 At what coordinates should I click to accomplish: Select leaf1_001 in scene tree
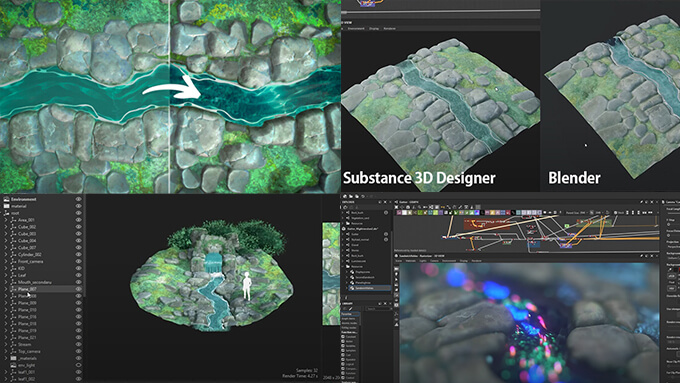point(27,372)
